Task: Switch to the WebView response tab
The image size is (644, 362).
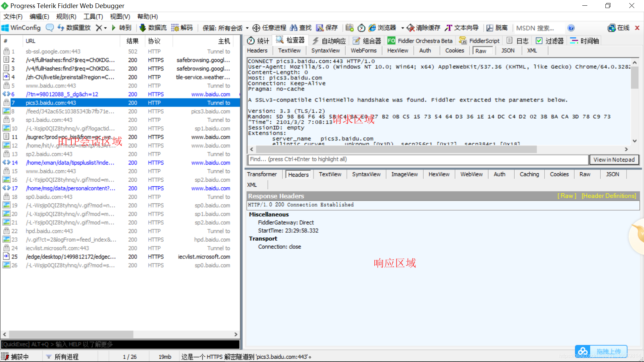Action: 471,174
